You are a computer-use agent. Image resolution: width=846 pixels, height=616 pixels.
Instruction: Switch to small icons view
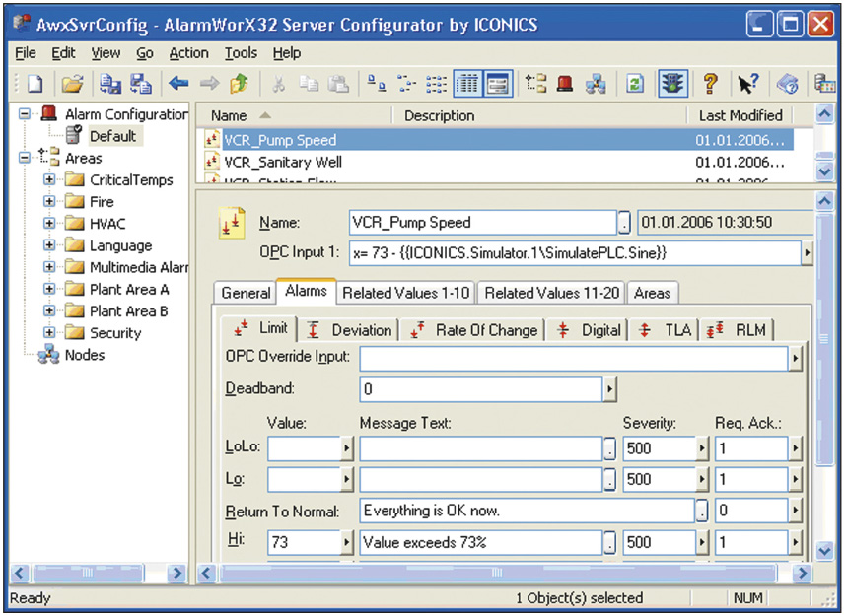click(x=406, y=84)
